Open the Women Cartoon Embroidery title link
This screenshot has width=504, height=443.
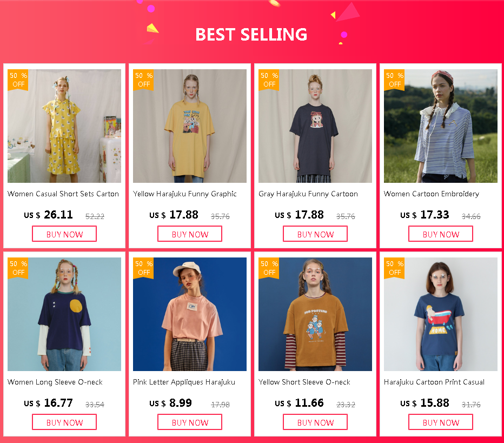(x=432, y=194)
